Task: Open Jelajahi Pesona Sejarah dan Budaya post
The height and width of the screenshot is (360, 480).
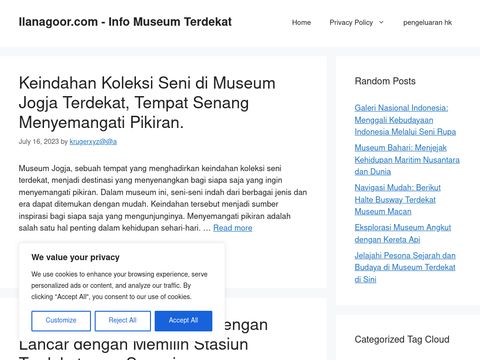Action: (x=405, y=267)
